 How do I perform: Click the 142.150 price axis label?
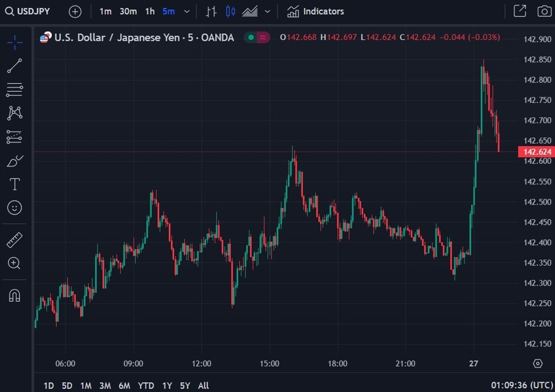pyautogui.click(x=537, y=344)
